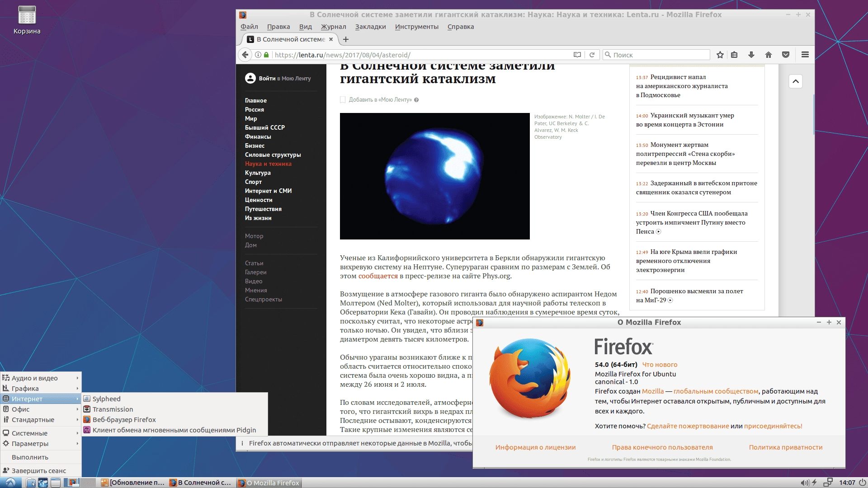Image resolution: width=868 pixels, height=488 pixels.
Task: Open the Журнал menu
Action: pos(333,27)
